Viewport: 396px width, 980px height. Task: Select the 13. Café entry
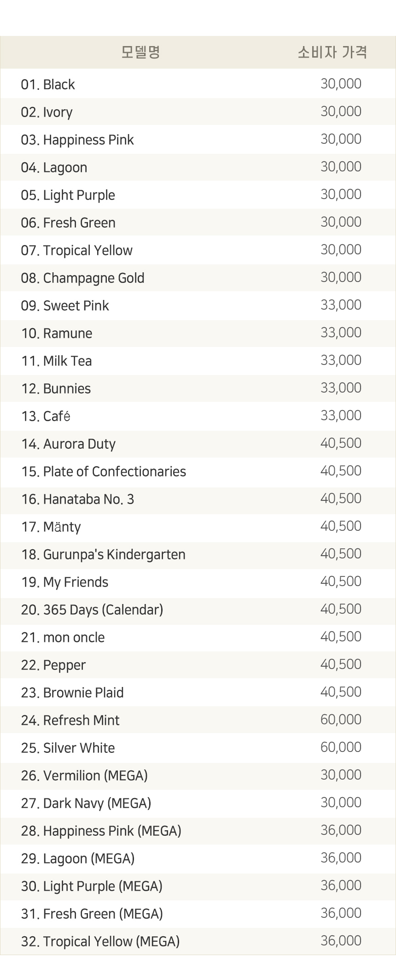point(46,416)
